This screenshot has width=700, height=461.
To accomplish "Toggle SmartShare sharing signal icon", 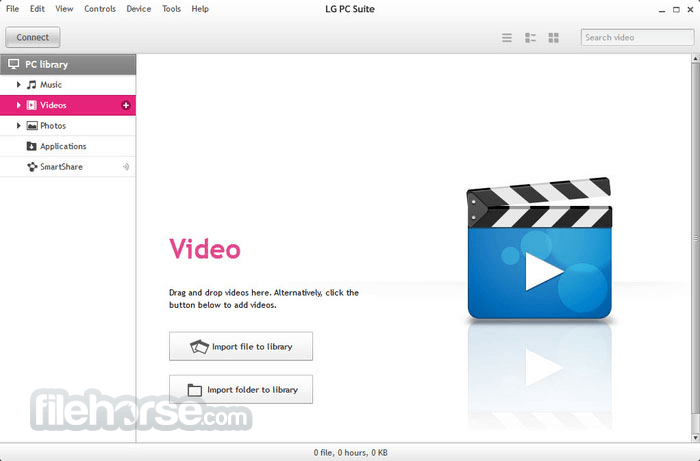I will 126,167.
